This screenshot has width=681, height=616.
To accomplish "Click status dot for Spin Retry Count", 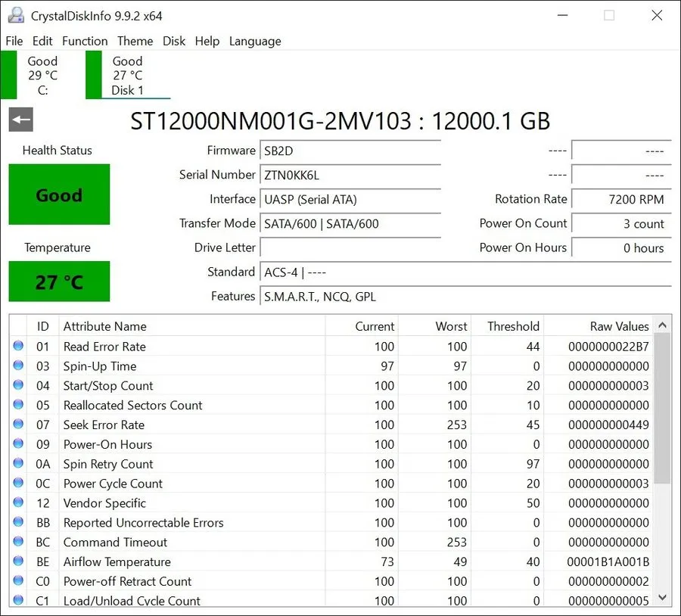I will [x=18, y=463].
